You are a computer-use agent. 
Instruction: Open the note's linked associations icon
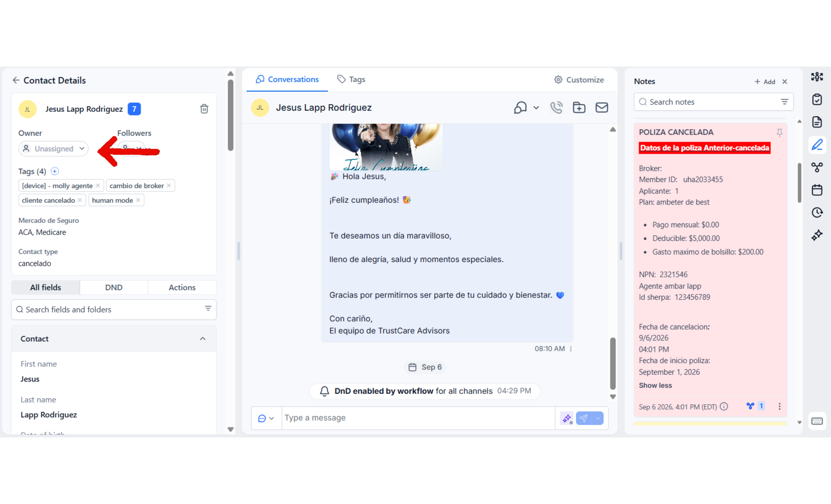[750, 406]
